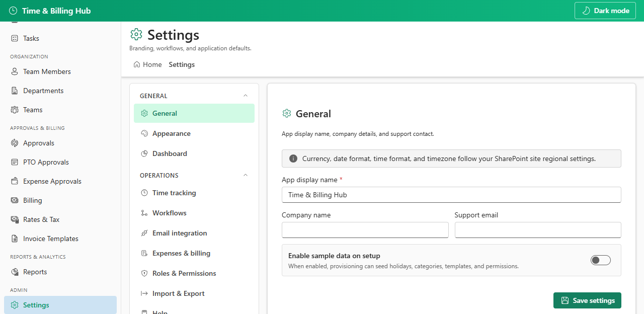Click the Home breadcrumb house icon
The width and height of the screenshot is (644, 314).
tap(137, 64)
